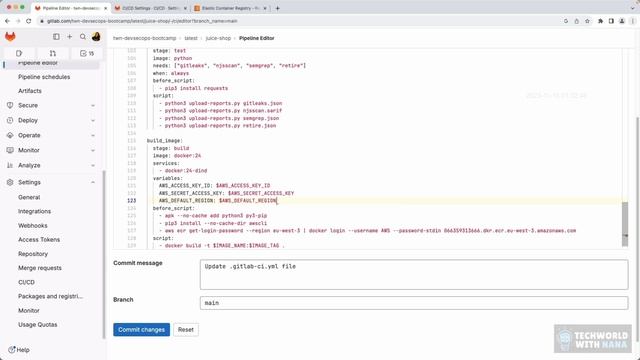Focus the Commit message text box
640x360 pixels.
pyautogui.click(x=414, y=275)
